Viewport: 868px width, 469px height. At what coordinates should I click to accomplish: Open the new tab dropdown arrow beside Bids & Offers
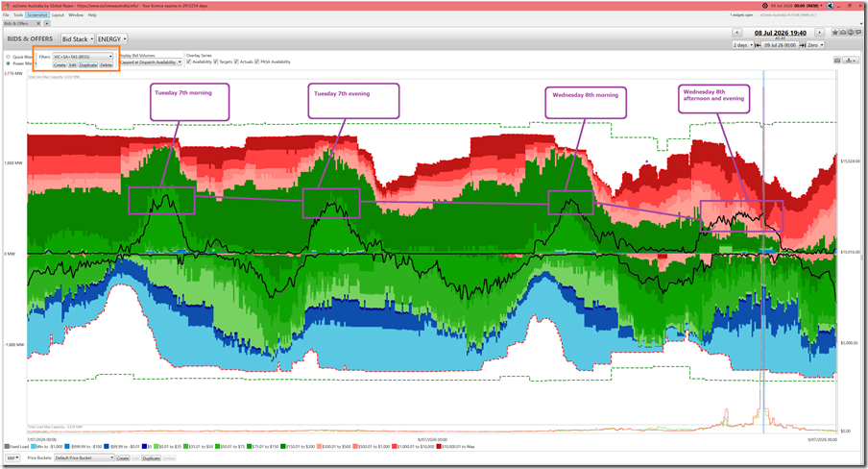tap(47, 23)
